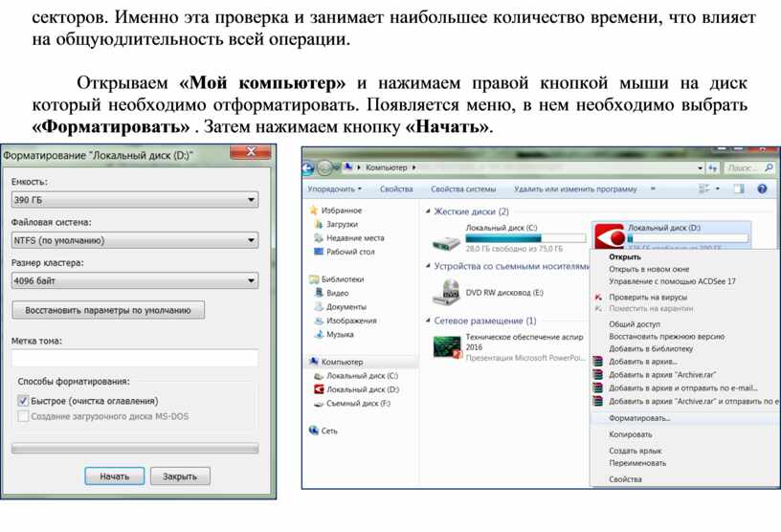Click the Explorer help question-mark icon
The width and height of the screenshot is (781, 532).
coord(763,189)
